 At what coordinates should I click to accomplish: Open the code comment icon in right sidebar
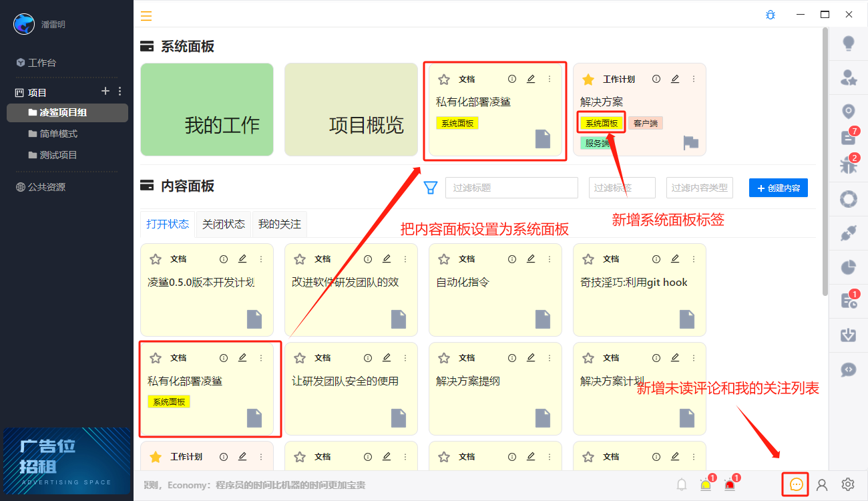849,369
